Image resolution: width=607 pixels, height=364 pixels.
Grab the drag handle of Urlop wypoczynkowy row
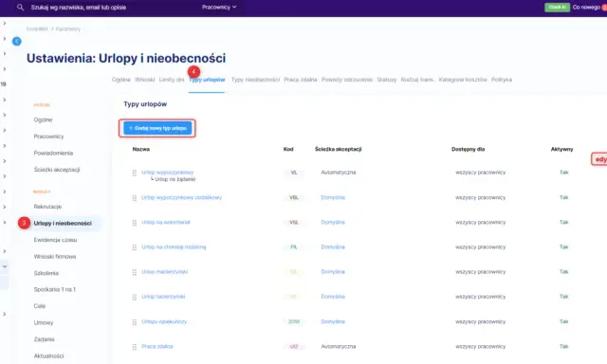click(135, 173)
